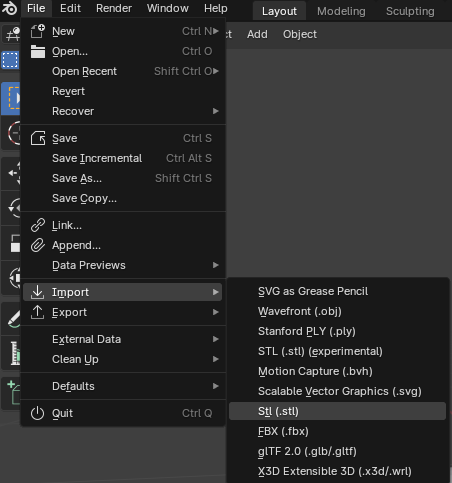The width and height of the screenshot is (452, 483).
Task: Click the Export upload-arrow icon
Action: [37, 312]
